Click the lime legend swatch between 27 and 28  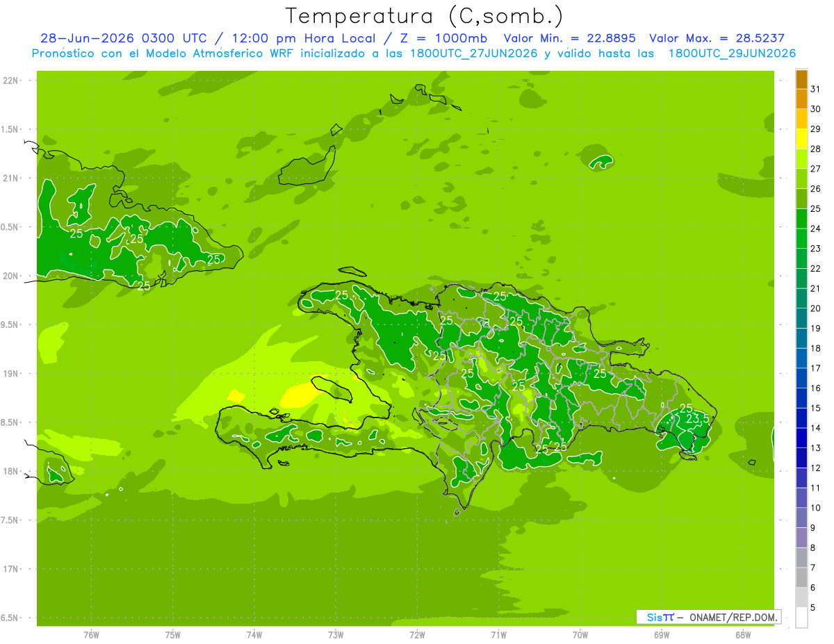[x=801, y=159]
